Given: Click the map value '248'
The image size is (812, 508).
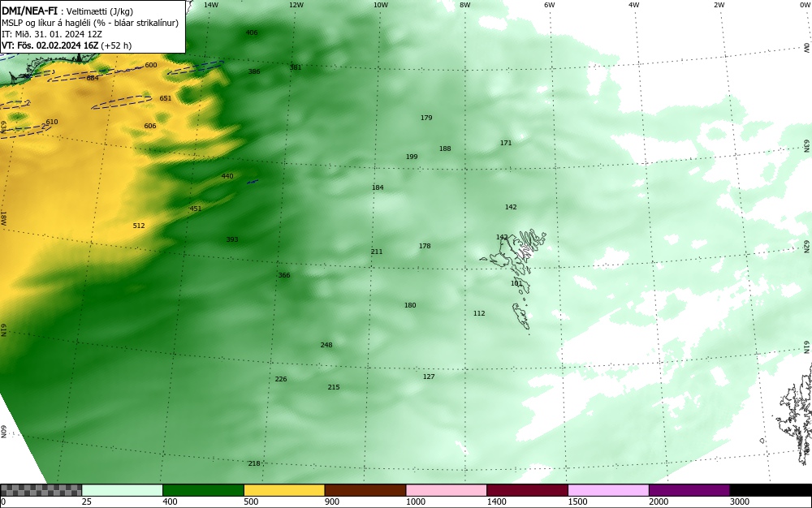Looking at the screenshot, I should coord(326,345).
